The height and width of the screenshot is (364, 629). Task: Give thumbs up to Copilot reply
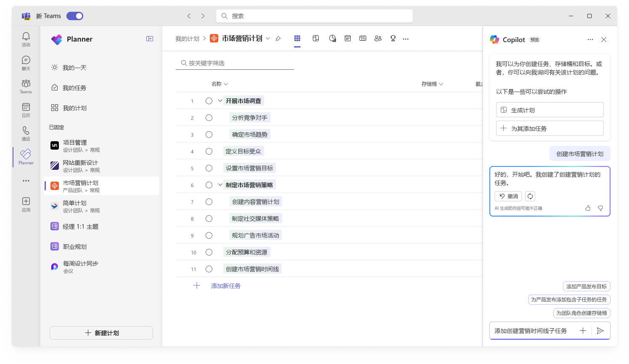pos(588,208)
